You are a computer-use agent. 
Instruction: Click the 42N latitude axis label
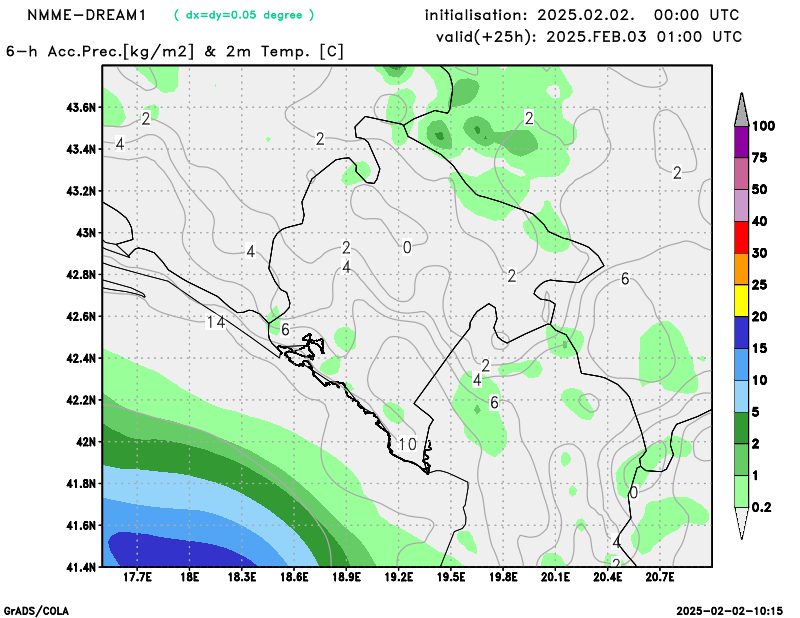pyautogui.click(x=86, y=441)
